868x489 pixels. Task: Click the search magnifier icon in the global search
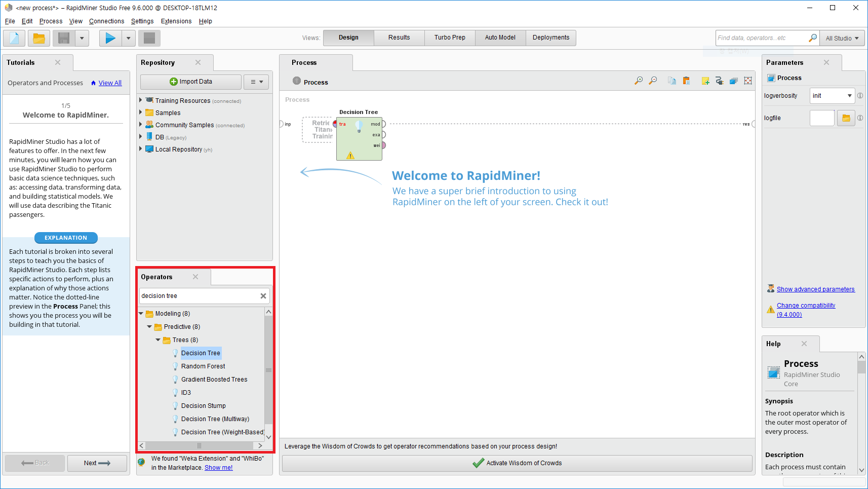pos(812,38)
